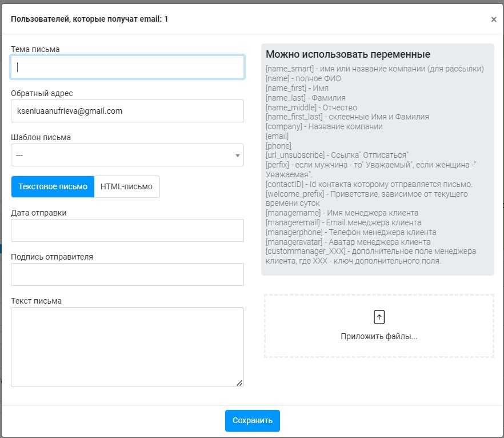
Task: Click inside the Текст письма textarea
Action: click(x=127, y=347)
